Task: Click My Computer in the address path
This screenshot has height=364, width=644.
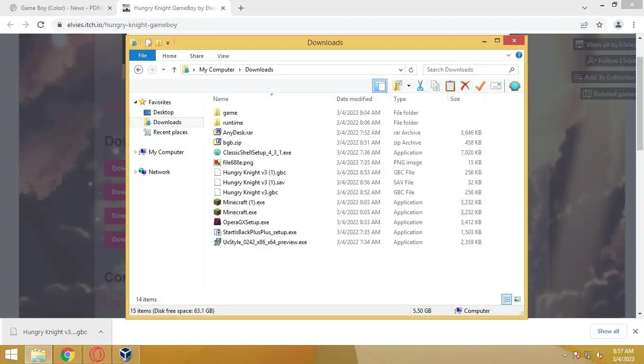Action: [x=217, y=70]
